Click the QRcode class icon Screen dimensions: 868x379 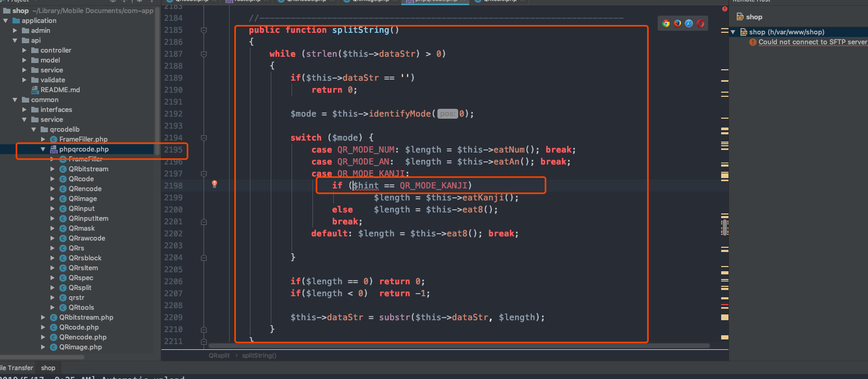point(63,179)
